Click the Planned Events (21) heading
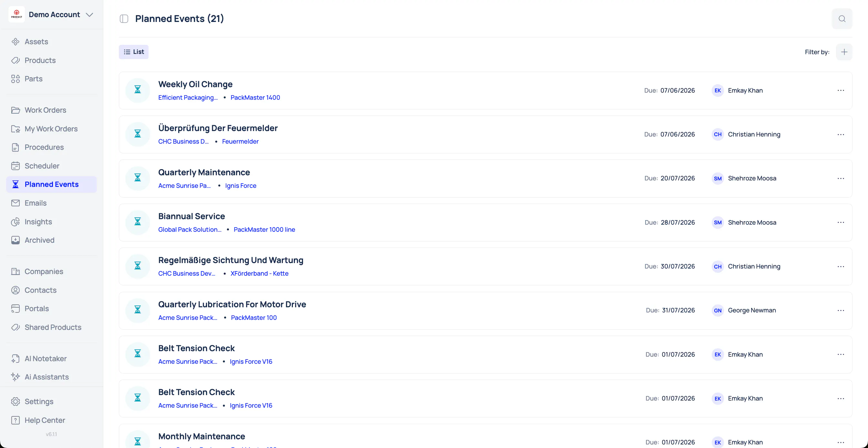 click(180, 19)
